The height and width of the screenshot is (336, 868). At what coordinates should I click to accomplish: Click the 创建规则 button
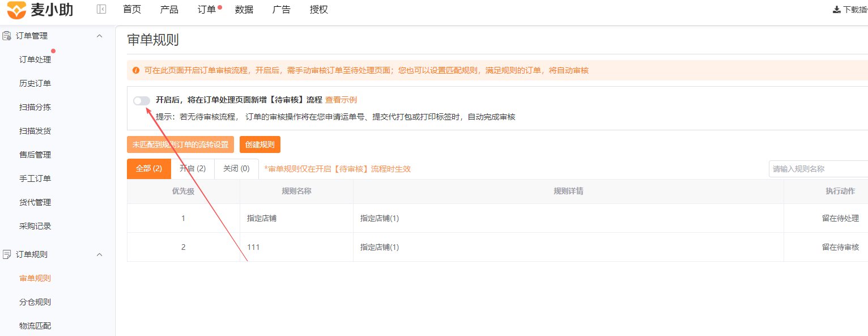[x=260, y=144]
